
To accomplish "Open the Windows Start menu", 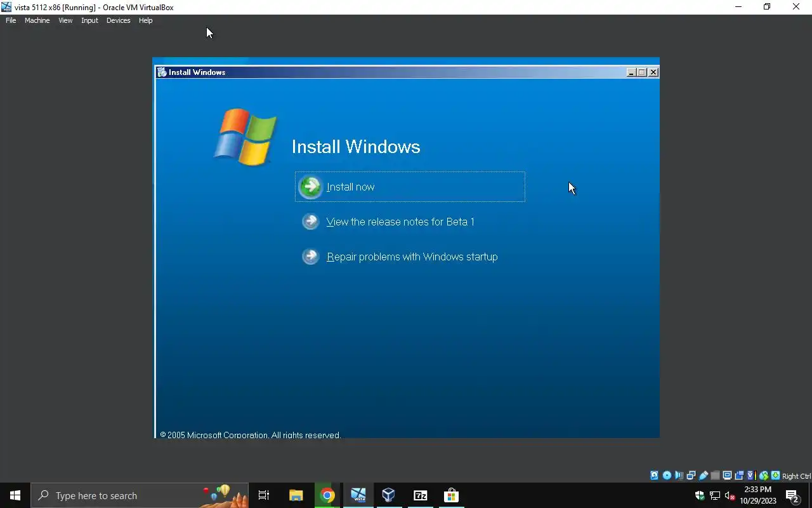I will point(15,495).
